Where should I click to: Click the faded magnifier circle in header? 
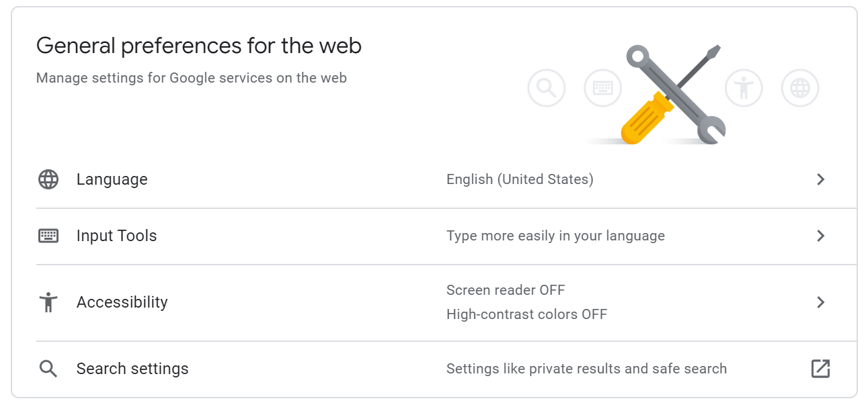point(547,88)
